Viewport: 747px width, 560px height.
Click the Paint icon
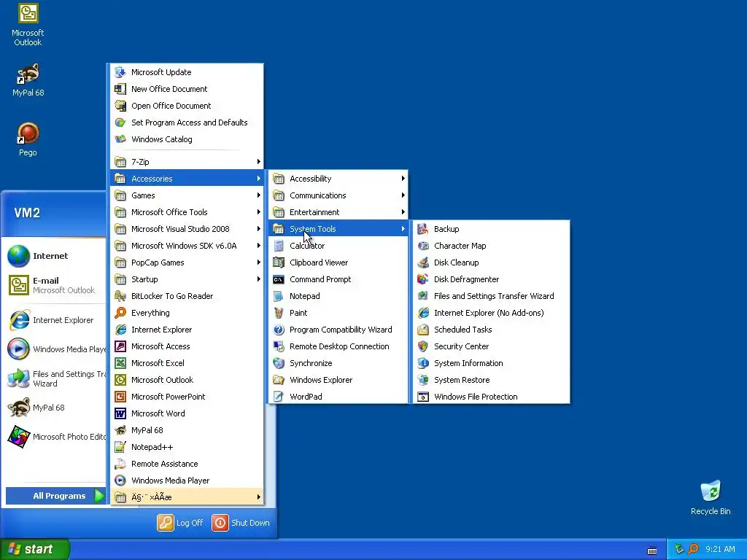tap(278, 313)
